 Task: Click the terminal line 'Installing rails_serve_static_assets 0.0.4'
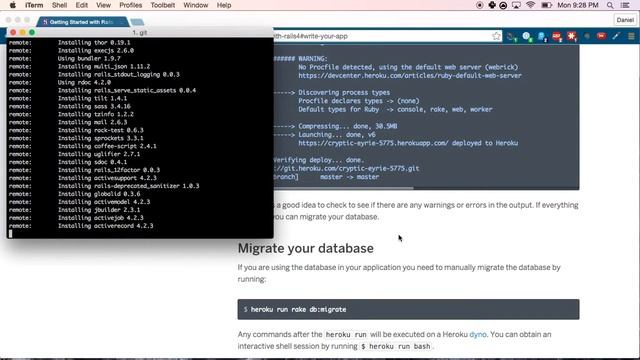click(x=127, y=90)
